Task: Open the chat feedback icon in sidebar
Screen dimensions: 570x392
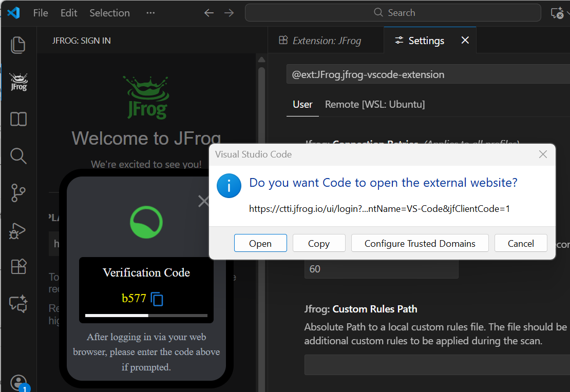Action: tap(18, 304)
